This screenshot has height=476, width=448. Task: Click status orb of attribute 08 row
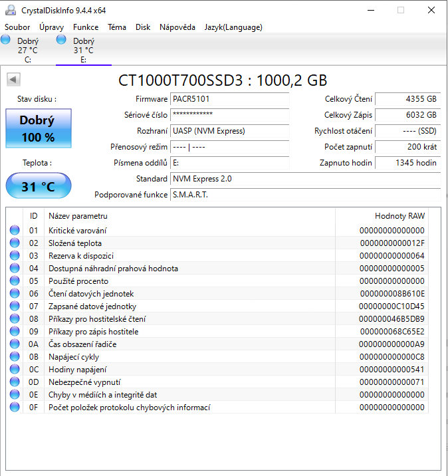point(15,318)
